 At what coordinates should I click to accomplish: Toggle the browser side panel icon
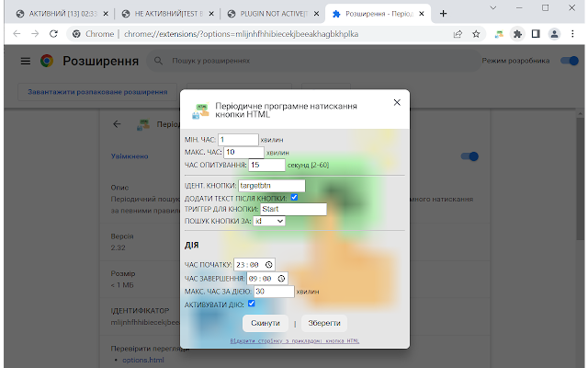536,34
